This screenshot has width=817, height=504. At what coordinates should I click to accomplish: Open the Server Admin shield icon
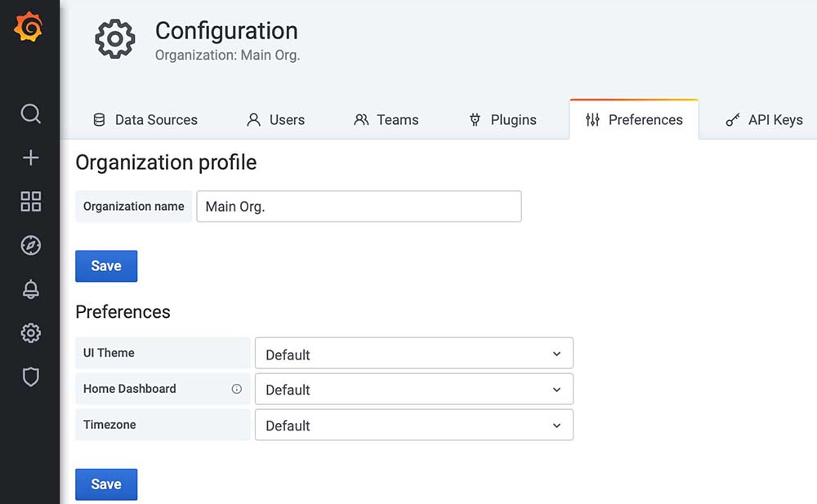pos(30,377)
